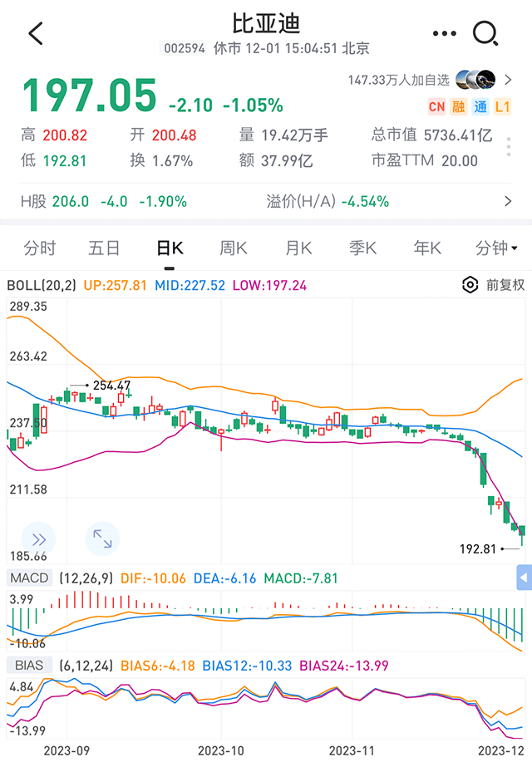The width and height of the screenshot is (532, 762).
Task: Tap the high price 200.82
Action: coord(65,135)
